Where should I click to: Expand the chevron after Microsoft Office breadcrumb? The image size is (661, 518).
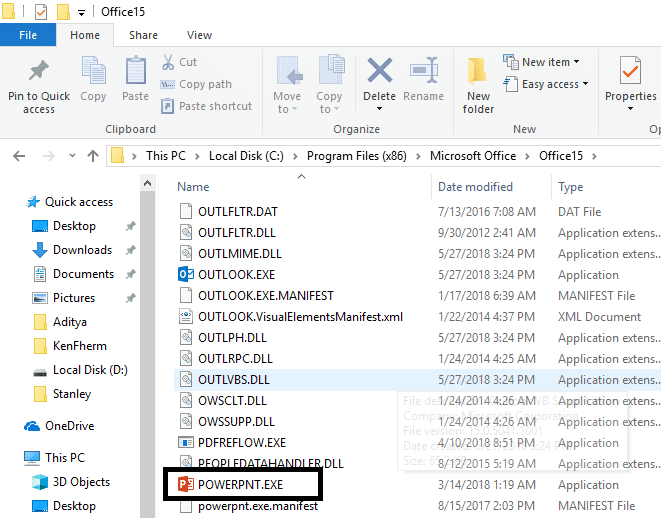point(527,156)
